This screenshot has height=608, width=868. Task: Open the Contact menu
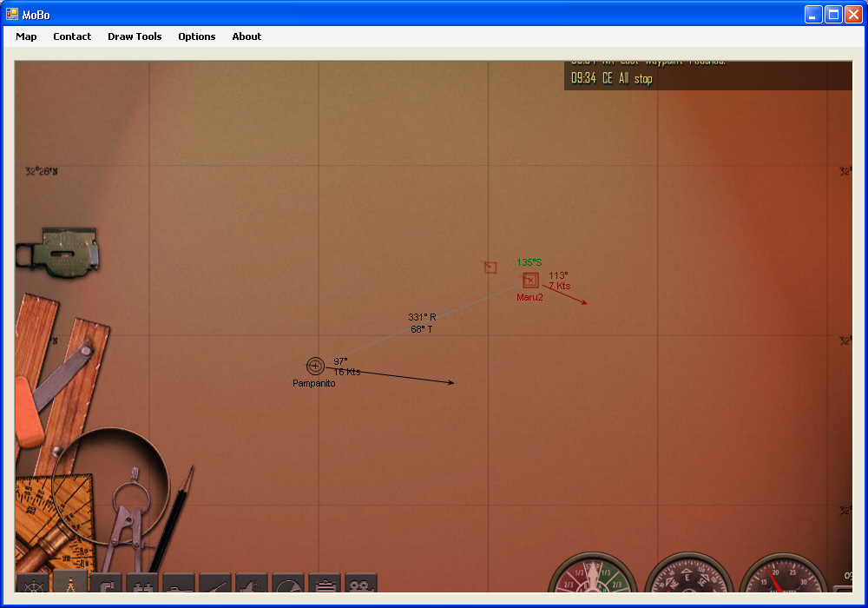point(72,36)
